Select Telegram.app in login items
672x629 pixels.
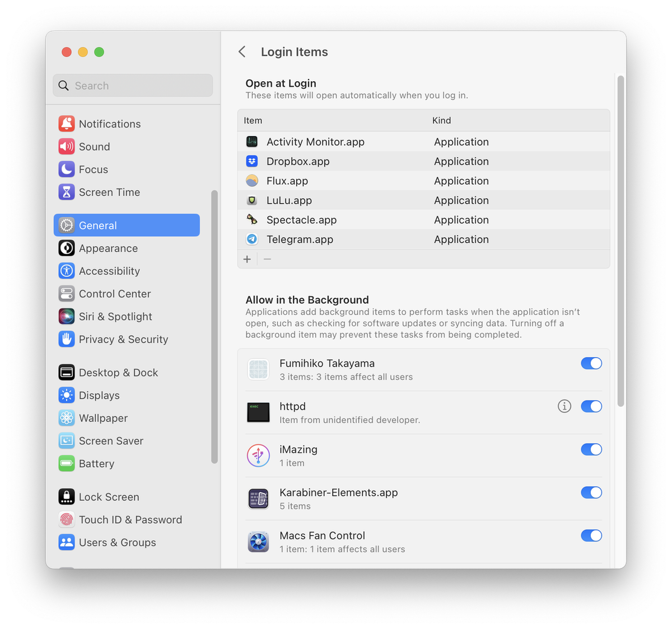tap(300, 239)
